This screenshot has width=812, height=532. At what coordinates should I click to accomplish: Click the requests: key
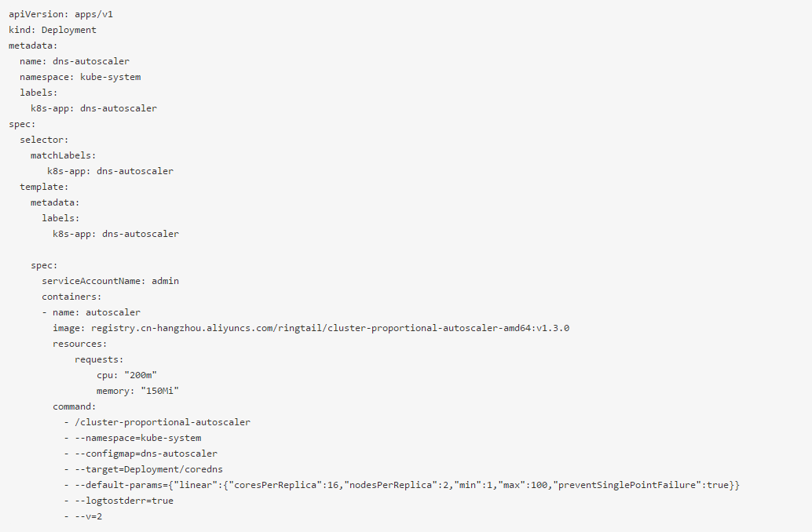(99, 359)
